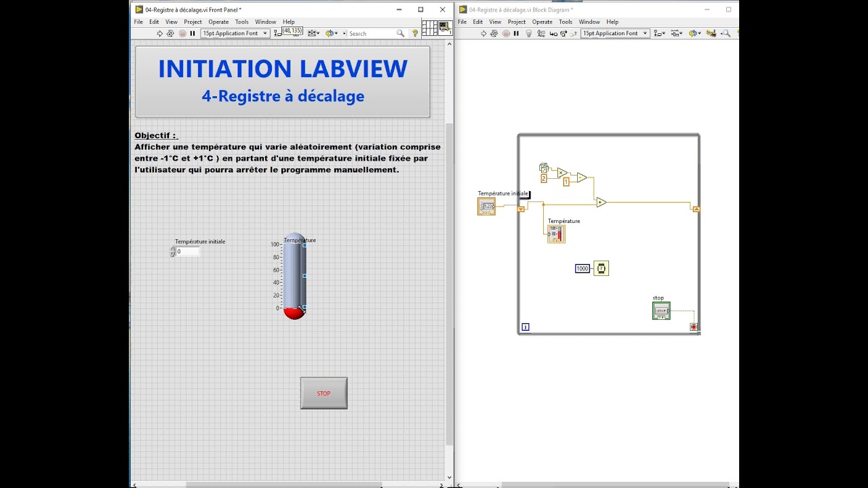Open Project menu in Front Panel window

click(x=193, y=22)
